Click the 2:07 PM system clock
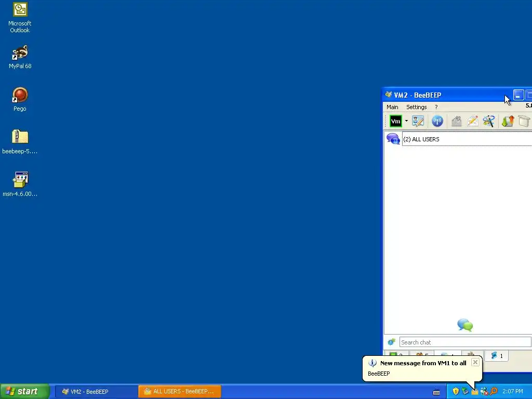Viewport: 532px width, 399px height. tap(513, 391)
